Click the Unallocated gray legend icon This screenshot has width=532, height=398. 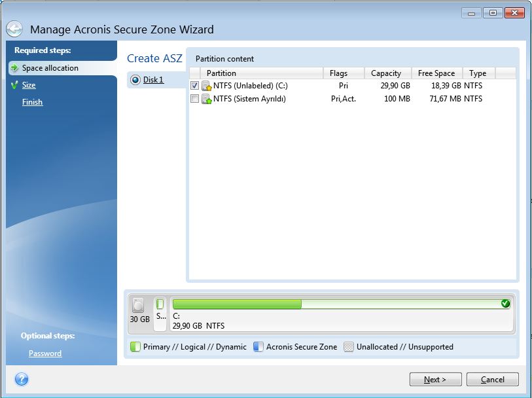coord(348,347)
